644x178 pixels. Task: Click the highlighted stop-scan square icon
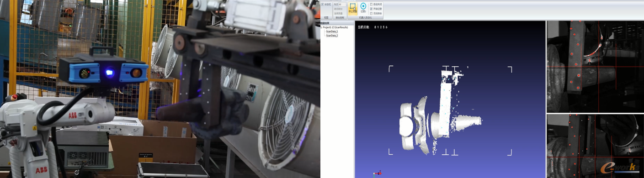pos(353,9)
